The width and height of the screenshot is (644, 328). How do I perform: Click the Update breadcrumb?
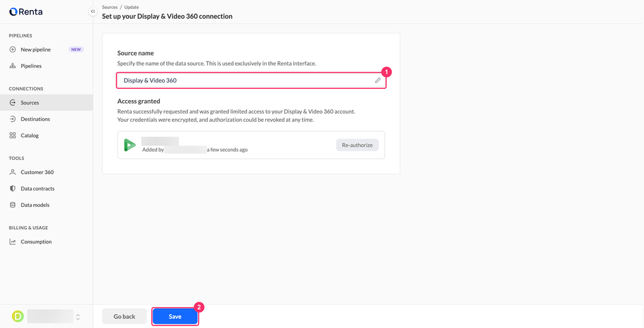(x=131, y=7)
